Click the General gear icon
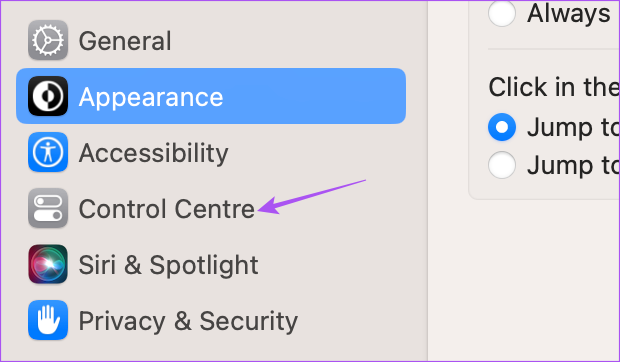The height and width of the screenshot is (362, 620). click(x=48, y=40)
